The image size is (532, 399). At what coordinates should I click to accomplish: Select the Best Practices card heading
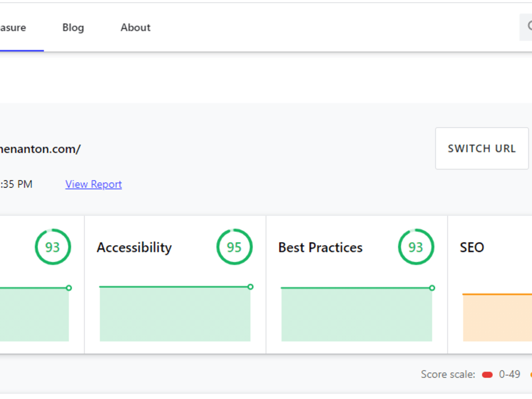320,247
